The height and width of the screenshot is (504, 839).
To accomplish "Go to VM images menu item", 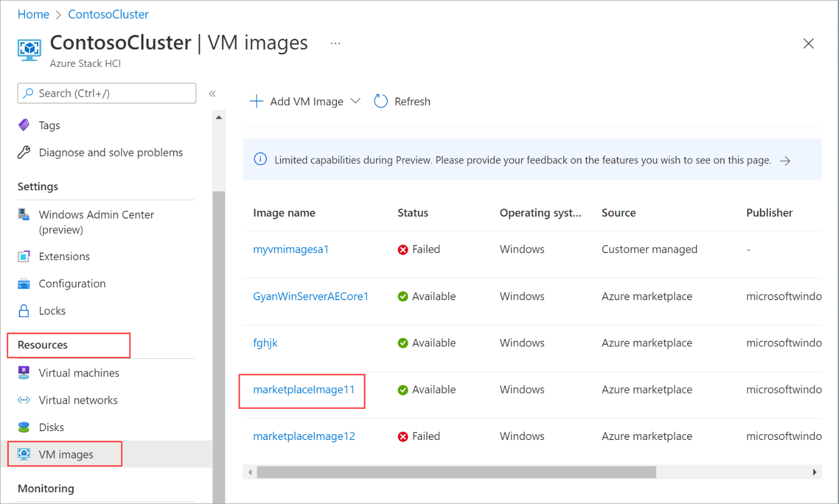I will [66, 454].
